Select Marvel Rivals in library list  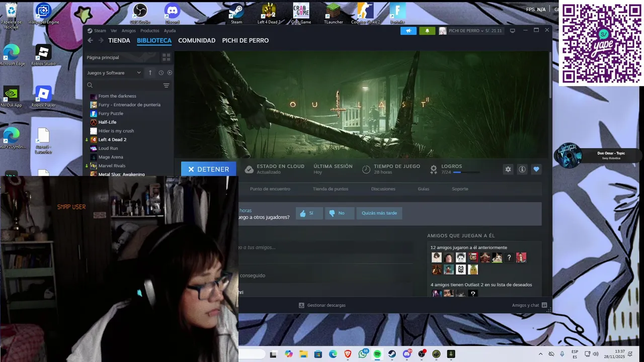(112, 166)
